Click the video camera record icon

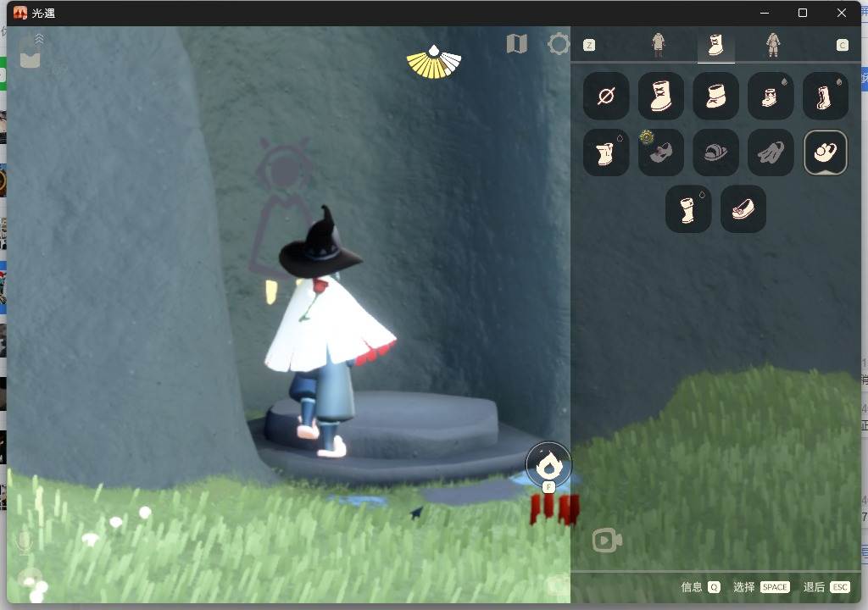click(x=607, y=541)
